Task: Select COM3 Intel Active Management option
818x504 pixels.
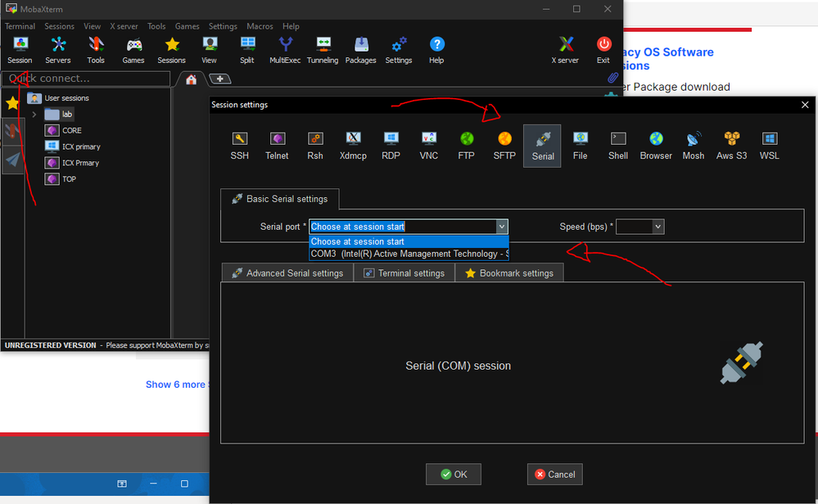Action: click(x=409, y=254)
